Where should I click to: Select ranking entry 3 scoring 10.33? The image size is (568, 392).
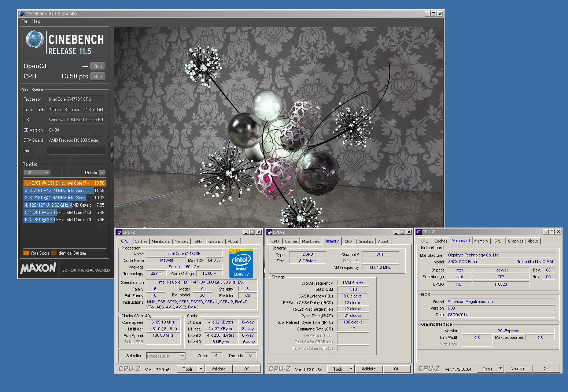click(x=64, y=198)
